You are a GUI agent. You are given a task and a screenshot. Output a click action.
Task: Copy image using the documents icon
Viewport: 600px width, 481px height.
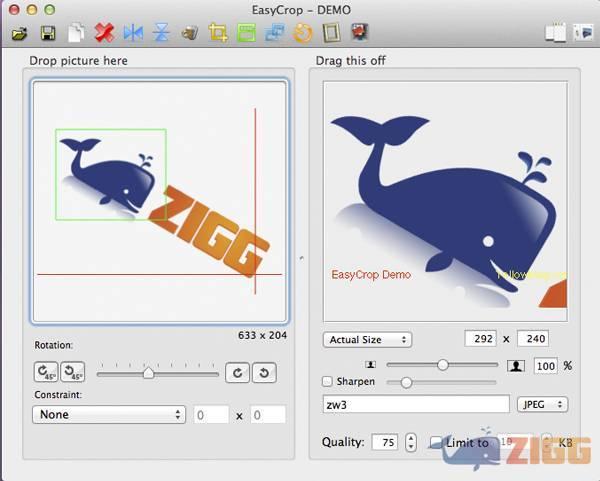click(76, 33)
